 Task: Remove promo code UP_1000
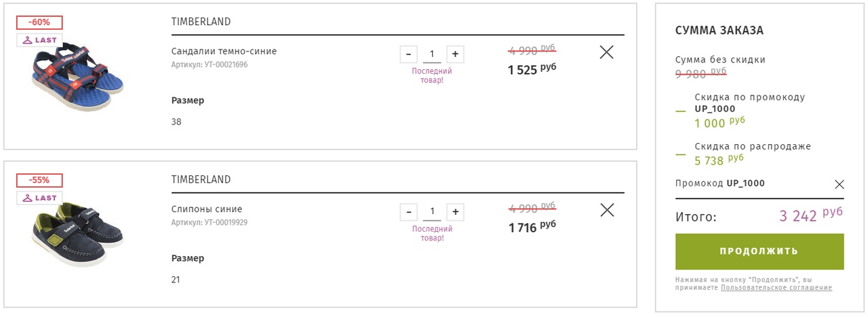point(840,184)
